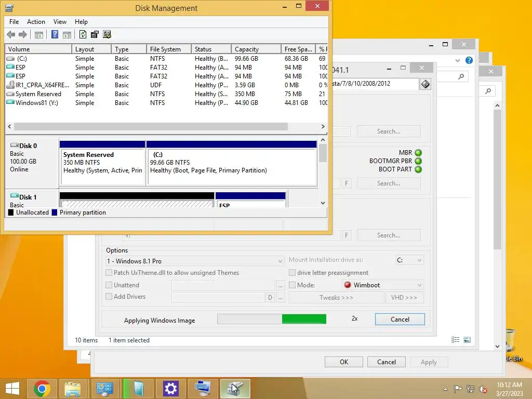This screenshot has width=532, height=399.
Task: Click scroll-down arrow of disk graphical view
Action: coord(323,203)
